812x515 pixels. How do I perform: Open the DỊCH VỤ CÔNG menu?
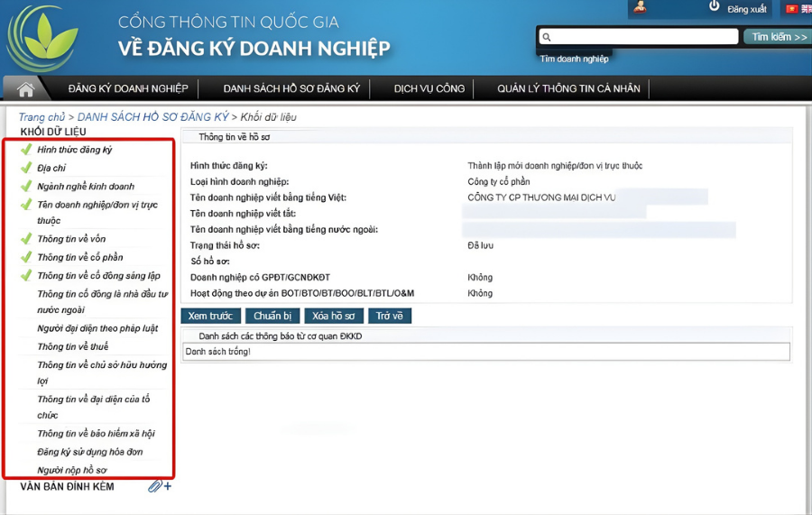[429, 88]
